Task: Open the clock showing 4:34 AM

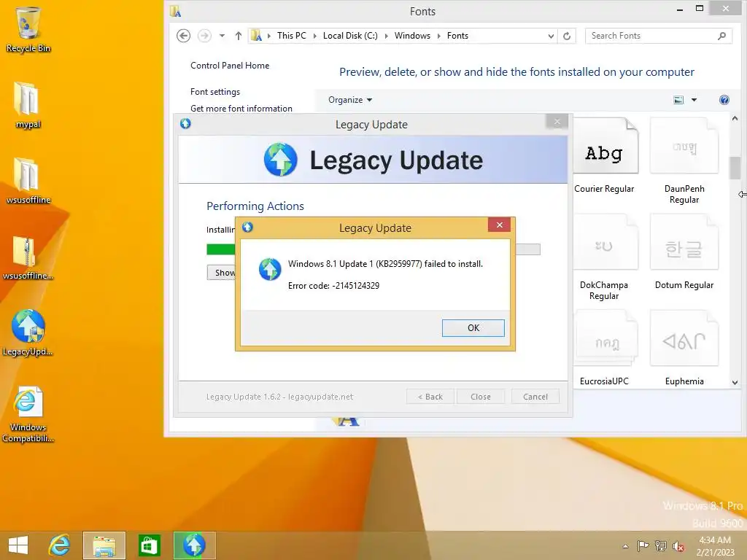Action: pyautogui.click(x=715, y=545)
